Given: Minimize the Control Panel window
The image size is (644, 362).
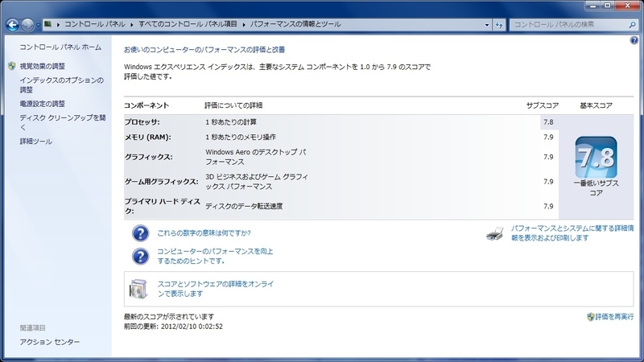Looking at the screenshot, I should 592,6.
